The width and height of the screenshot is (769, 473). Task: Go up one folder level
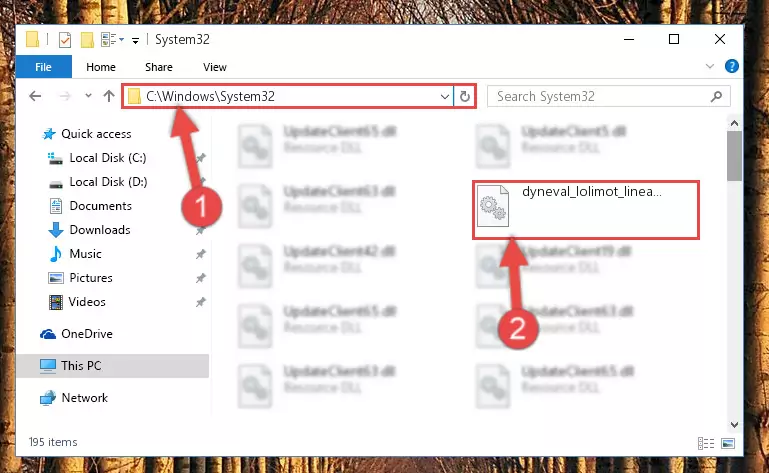pyautogui.click(x=109, y=96)
